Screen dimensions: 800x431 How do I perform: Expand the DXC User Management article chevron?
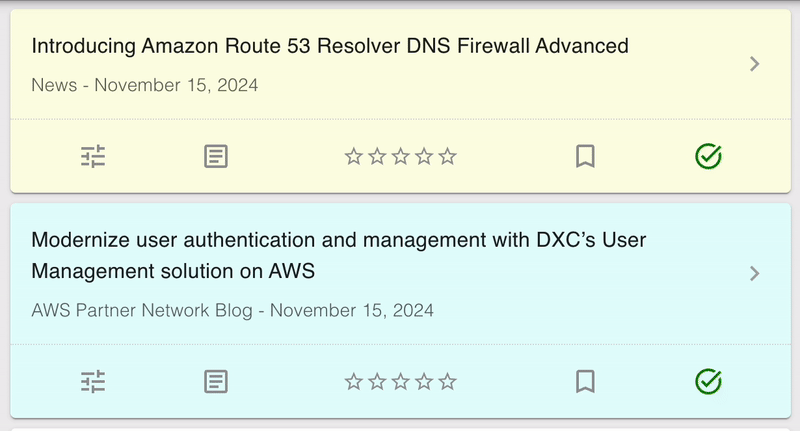pyautogui.click(x=755, y=273)
